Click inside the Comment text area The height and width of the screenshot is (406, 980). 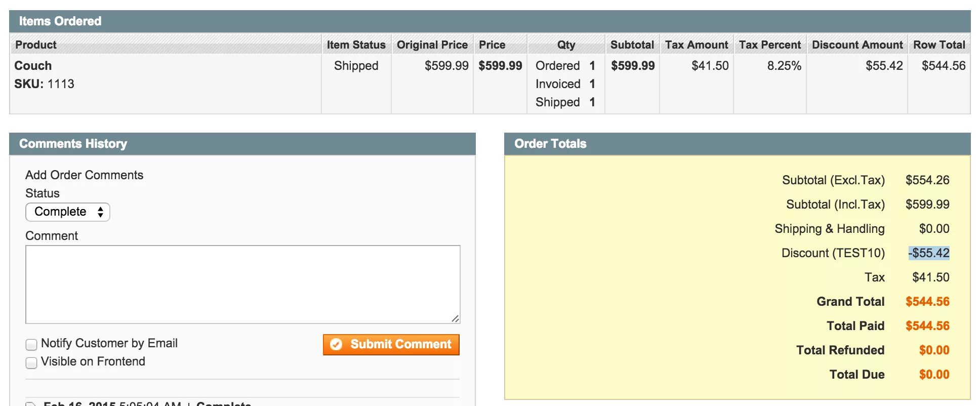pos(242,284)
